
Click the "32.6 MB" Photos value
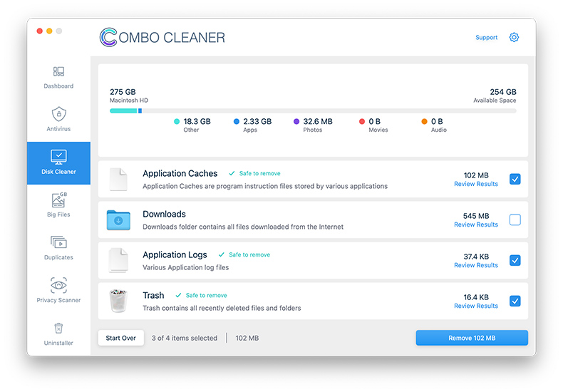tap(318, 121)
